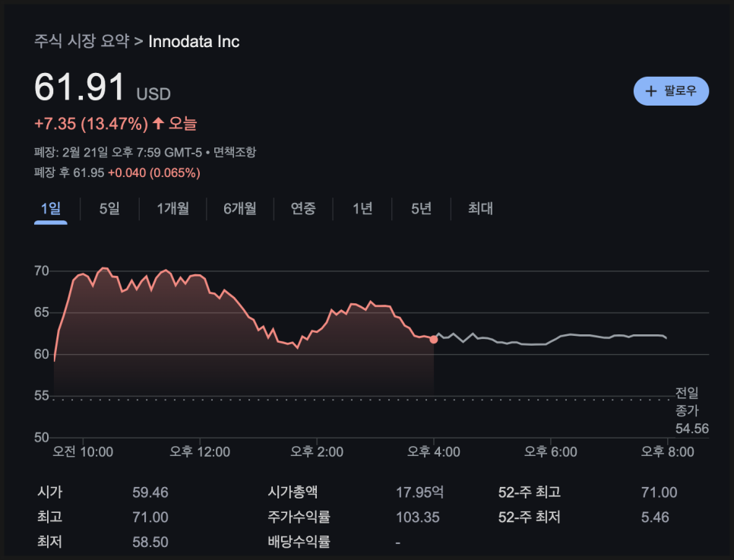Click the 면책조항 disclaimer link
734x560 pixels.
(x=235, y=152)
